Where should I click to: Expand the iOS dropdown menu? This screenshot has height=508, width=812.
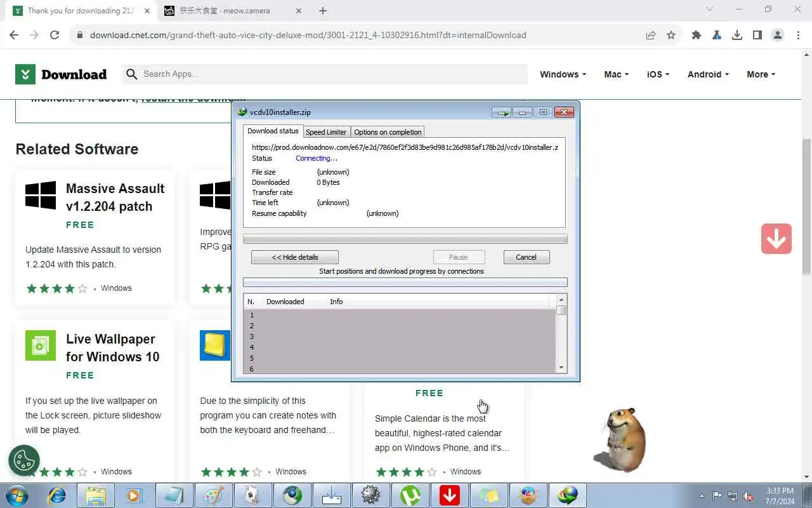tap(658, 74)
